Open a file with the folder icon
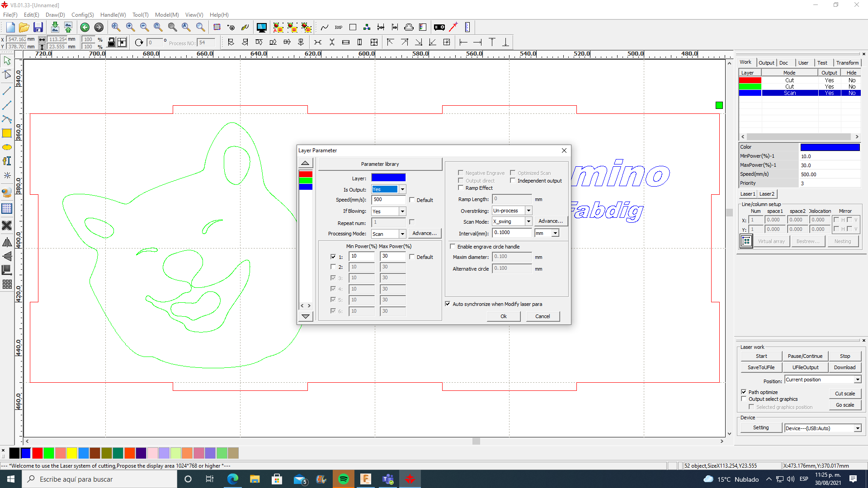The image size is (868, 488). coord(24,28)
